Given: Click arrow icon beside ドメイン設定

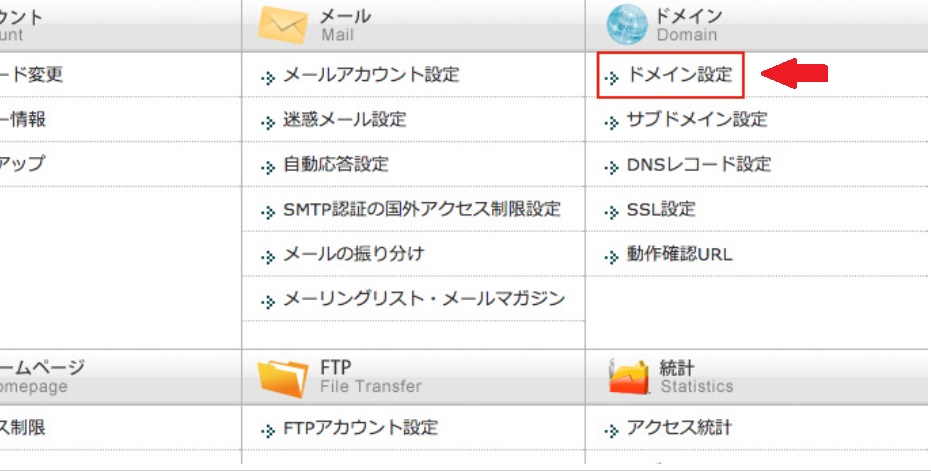Looking at the screenshot, I should (613, 77).
